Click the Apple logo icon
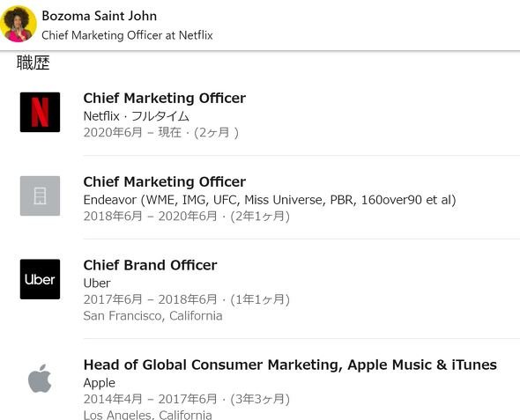The height and width of the screenshot is (420, 520). (x=41, y=379)
